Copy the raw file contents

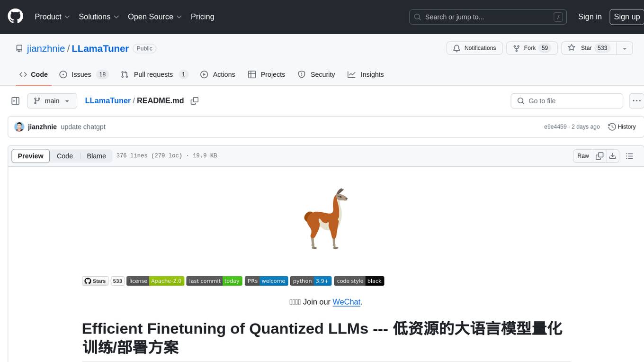pos(599,156)
